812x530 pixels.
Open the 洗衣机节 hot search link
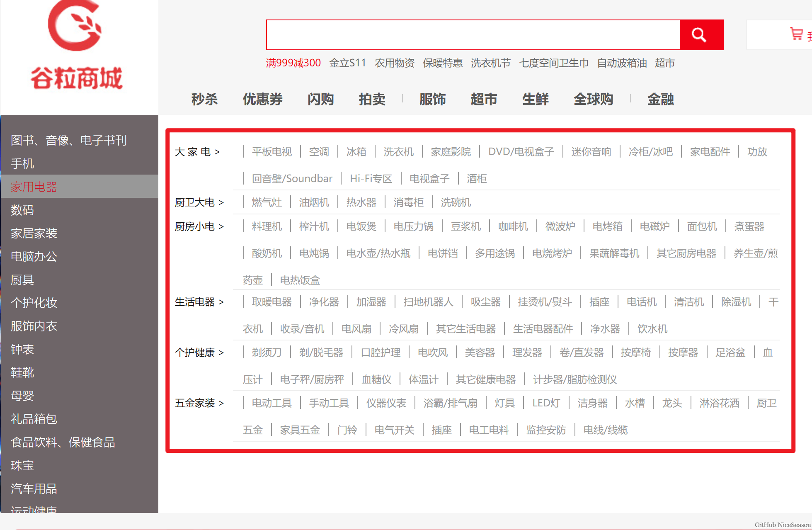tap(490, 63)
